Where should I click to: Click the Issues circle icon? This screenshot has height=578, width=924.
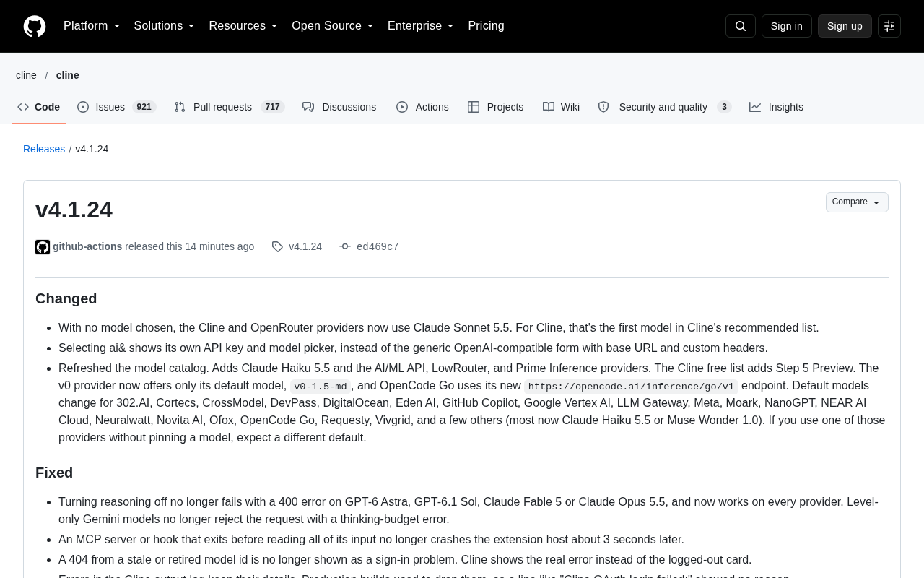[x=83, y=107]
